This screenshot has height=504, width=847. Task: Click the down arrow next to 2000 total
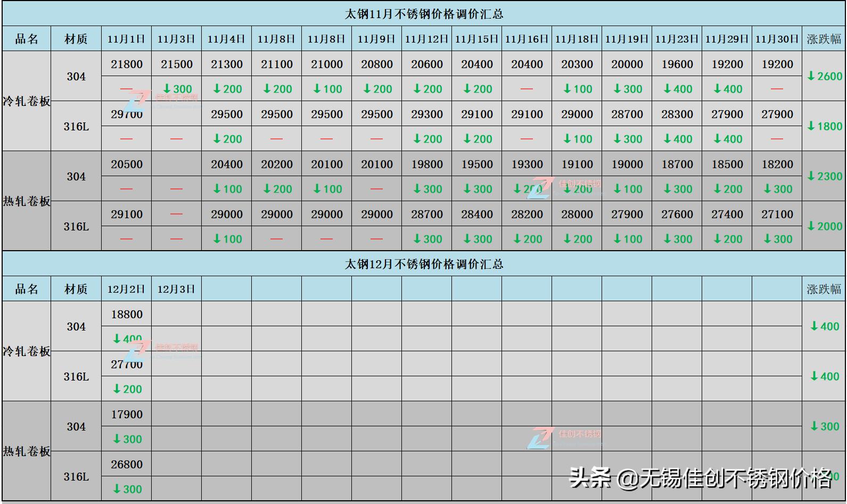[x=811, y=226]
